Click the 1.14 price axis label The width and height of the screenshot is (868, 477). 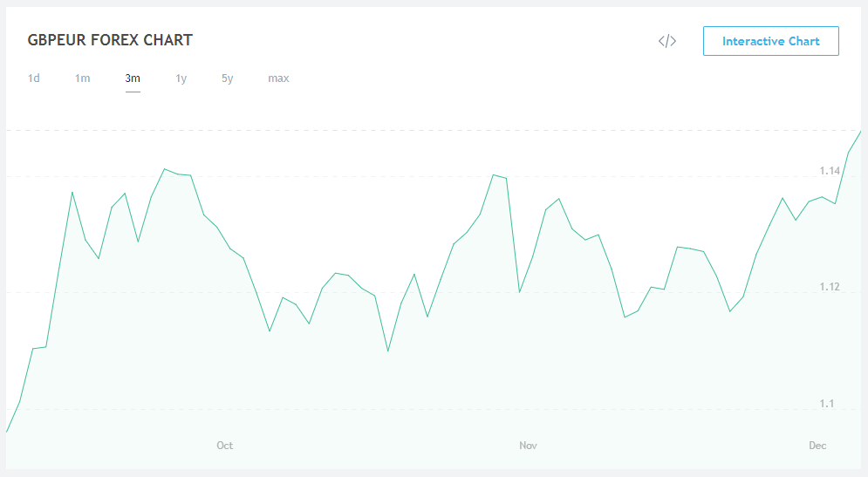[x=830, y=170]
